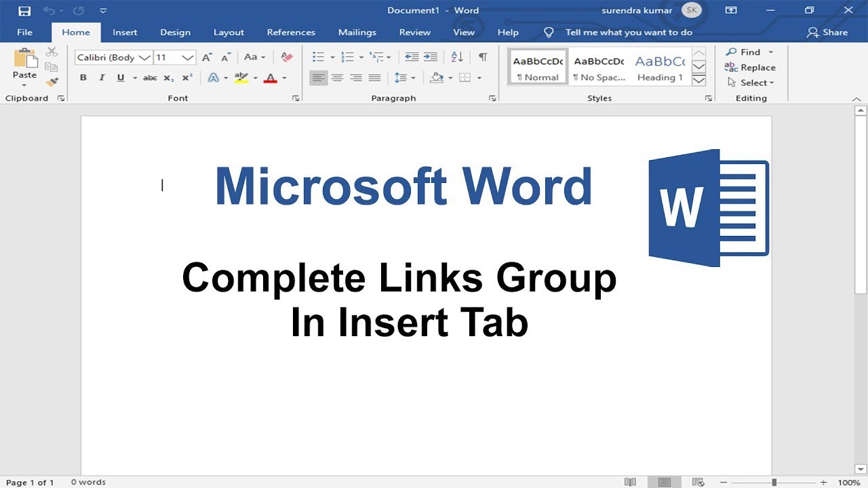Switch to Read Mode view icon
The height and width of the screenshot is (488, 868).
coord(630,482)
